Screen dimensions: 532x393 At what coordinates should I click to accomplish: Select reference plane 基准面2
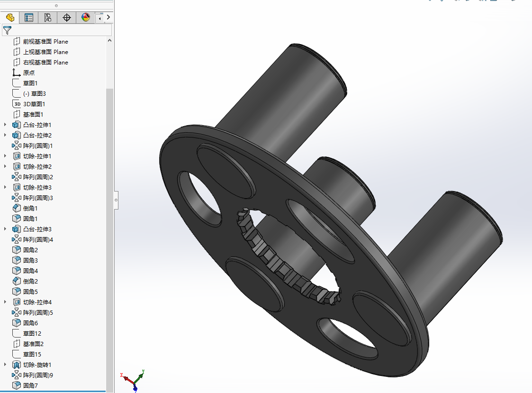tap(33, 344)
